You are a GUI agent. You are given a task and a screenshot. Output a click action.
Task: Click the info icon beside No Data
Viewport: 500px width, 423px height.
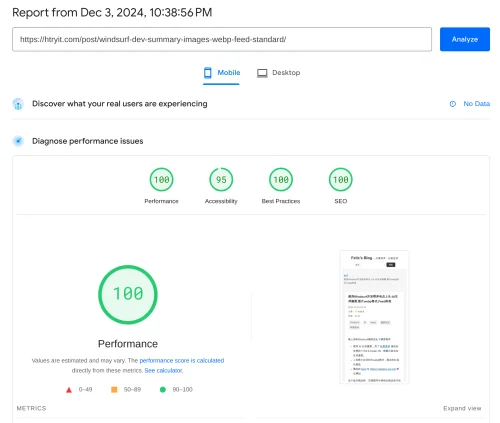(453, 104)
